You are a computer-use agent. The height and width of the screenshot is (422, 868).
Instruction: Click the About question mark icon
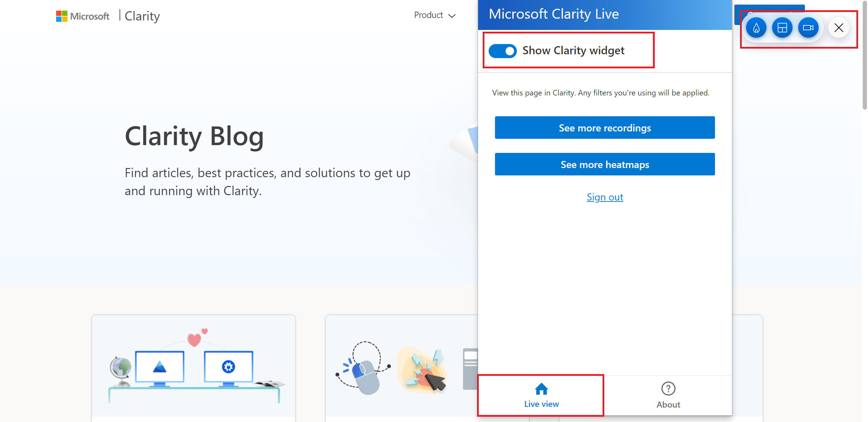point(668,389)
